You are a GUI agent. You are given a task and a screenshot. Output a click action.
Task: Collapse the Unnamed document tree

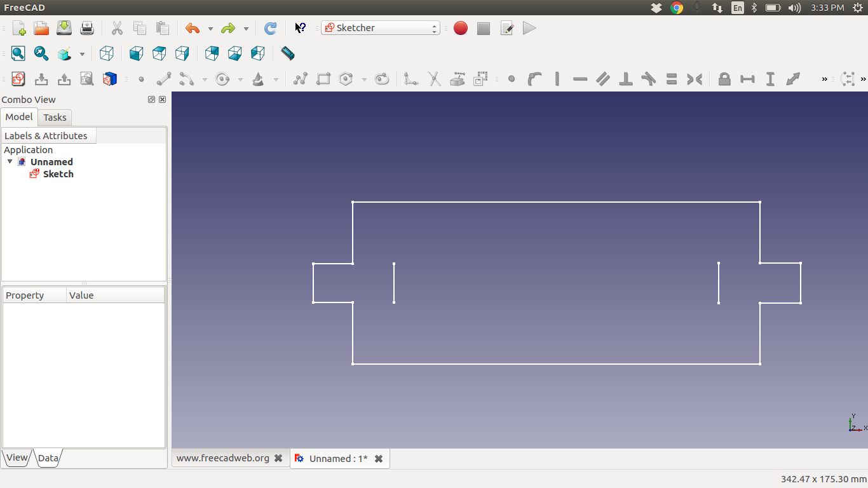point(10,161)
